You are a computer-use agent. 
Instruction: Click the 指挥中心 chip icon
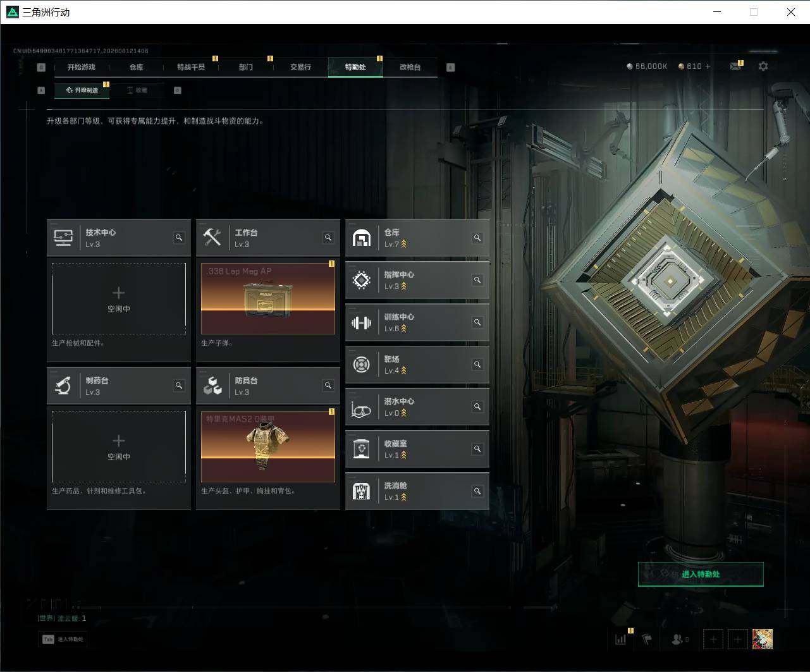tap(362, 280)
